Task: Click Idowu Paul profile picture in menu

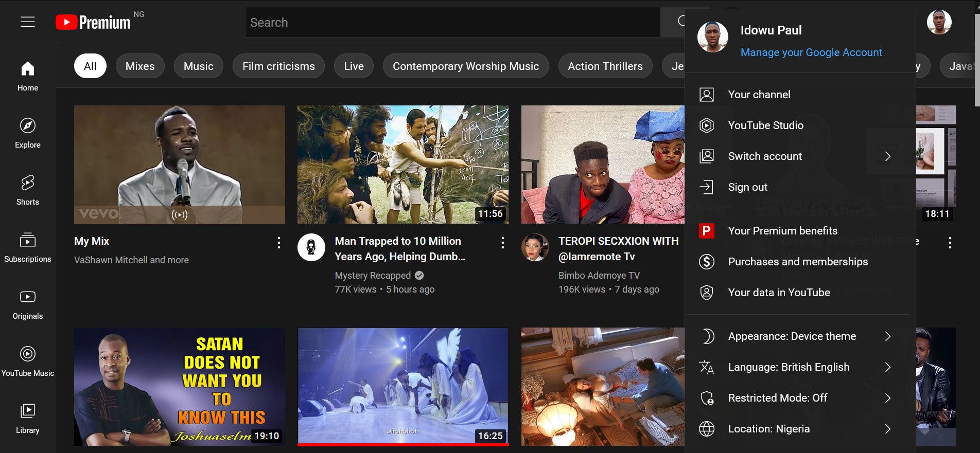Action: (x=713, y=37)
